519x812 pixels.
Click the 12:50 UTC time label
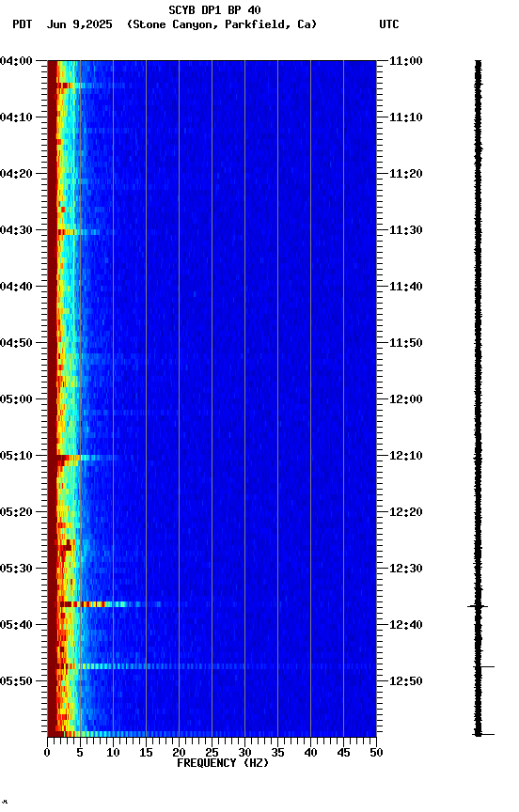(x=406, y=681)
